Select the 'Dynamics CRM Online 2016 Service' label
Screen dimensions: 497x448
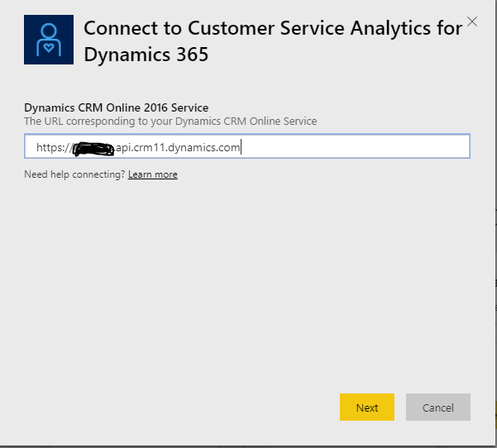117,107
